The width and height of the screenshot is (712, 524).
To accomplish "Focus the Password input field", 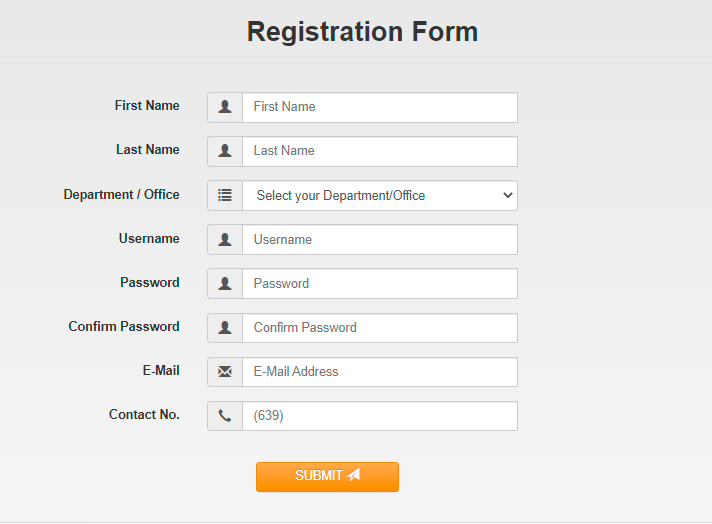I will click(x=380, y=283).
